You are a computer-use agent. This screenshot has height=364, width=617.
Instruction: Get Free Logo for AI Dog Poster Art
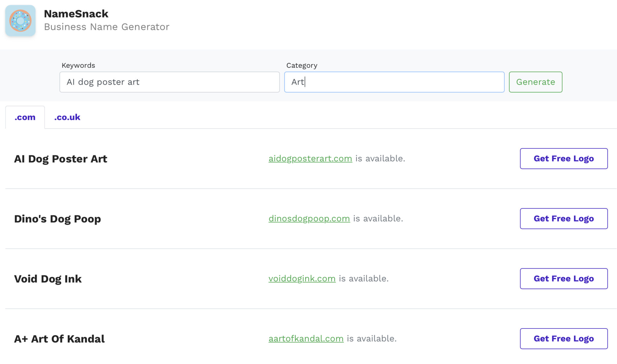(x=564, y=159)
